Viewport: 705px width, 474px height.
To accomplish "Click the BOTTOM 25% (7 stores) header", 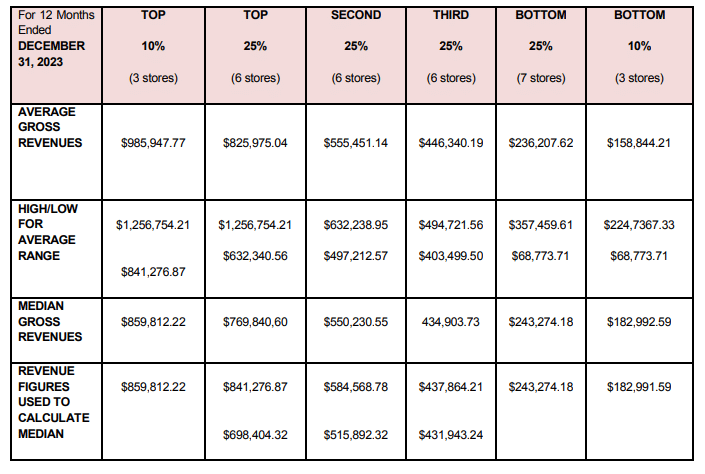I will (x=541, y=55).
